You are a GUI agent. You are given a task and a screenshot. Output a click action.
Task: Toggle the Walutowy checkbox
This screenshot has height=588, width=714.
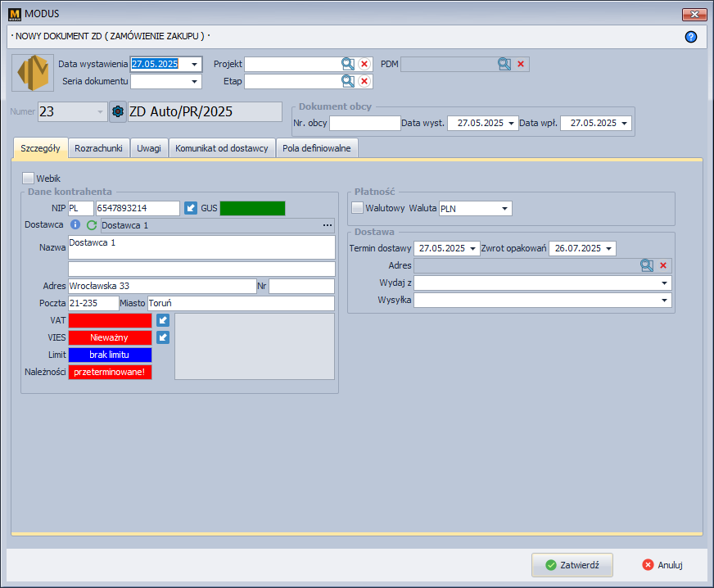[x=357, y=208]
